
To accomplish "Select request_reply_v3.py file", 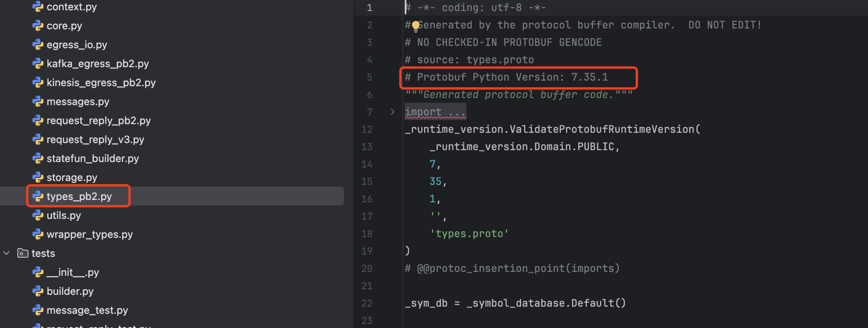I will coord(95,139).
